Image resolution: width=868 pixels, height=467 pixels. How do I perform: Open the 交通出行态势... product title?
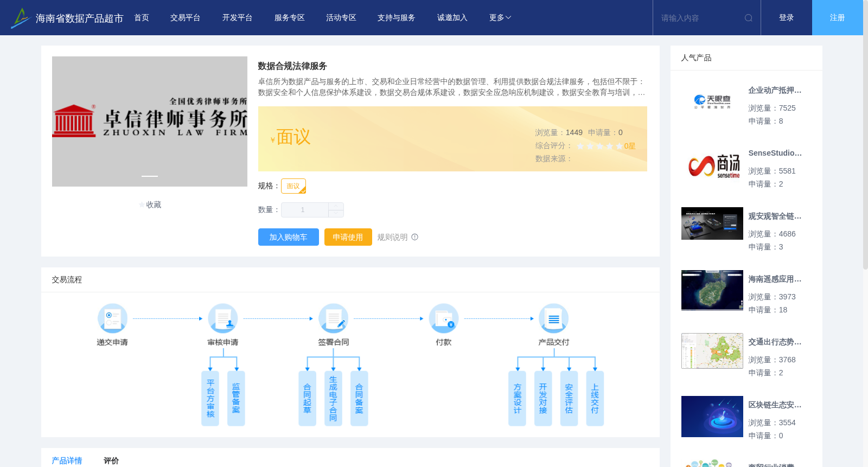775,342
